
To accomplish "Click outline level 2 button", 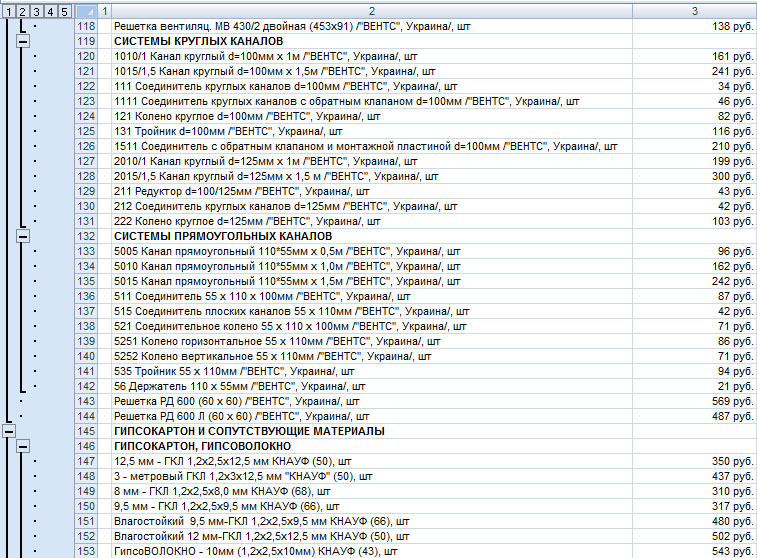I will (23, 11).
